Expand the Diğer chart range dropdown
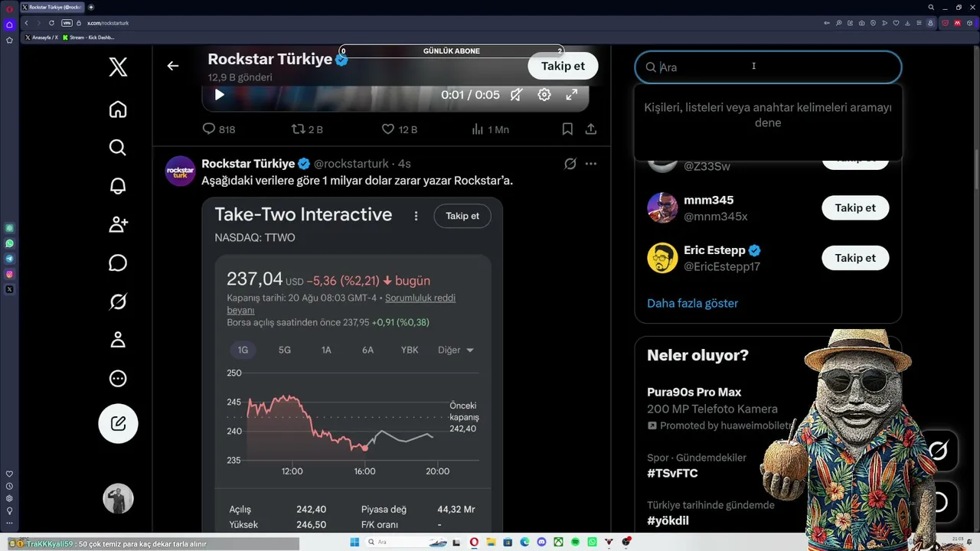 (456, 350)
